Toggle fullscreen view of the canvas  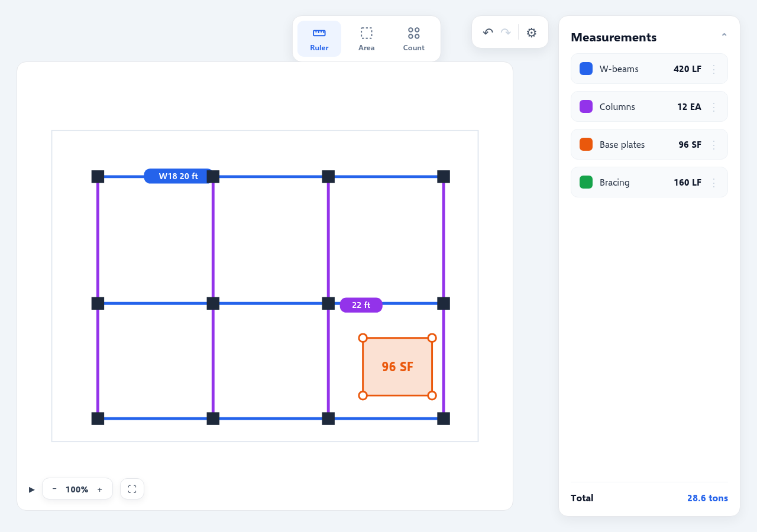click(132, 489)
